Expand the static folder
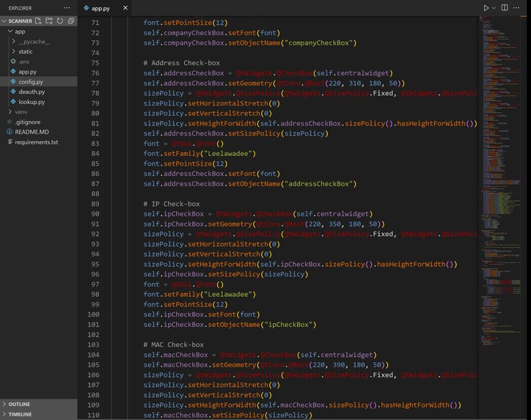The image size is (531, 420). click(26, 52)
